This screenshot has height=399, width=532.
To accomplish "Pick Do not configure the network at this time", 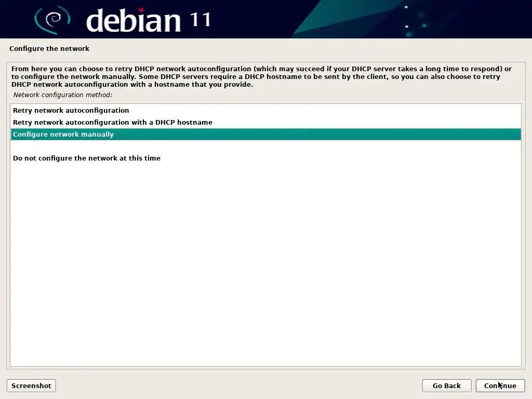I will [x=265, y=158].
